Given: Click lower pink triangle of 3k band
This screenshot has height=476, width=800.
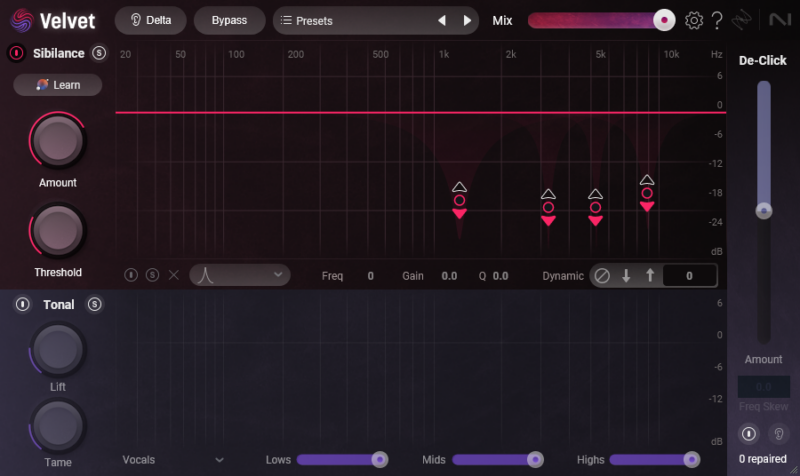Looking at the screenshot, I should click(x=548, y=221).
